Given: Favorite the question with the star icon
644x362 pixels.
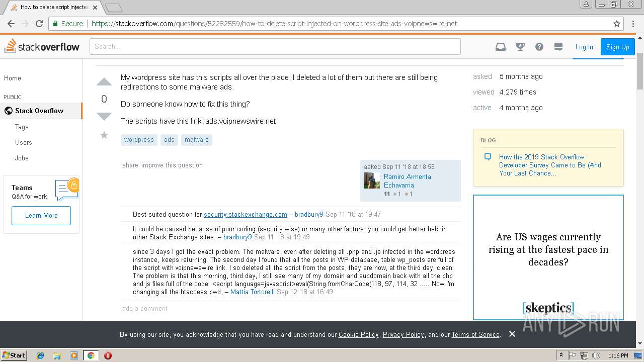Looking at the screenshot, I should [x=104, y=135].
